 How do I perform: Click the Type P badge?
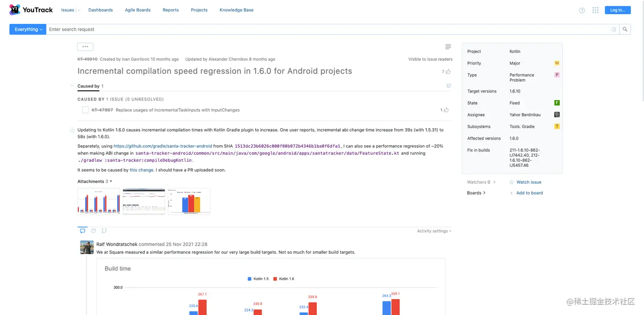pos(557,75)
